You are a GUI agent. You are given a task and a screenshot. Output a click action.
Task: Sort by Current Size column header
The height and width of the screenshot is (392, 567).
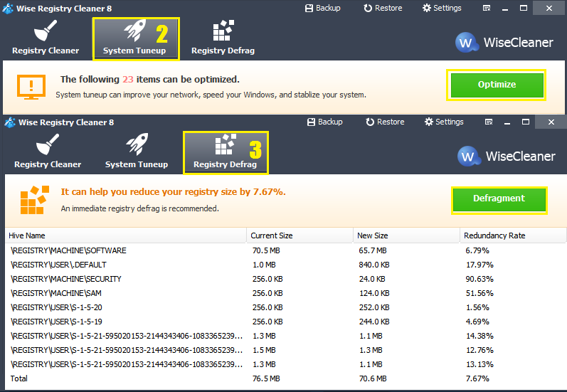tap(300, 235)
